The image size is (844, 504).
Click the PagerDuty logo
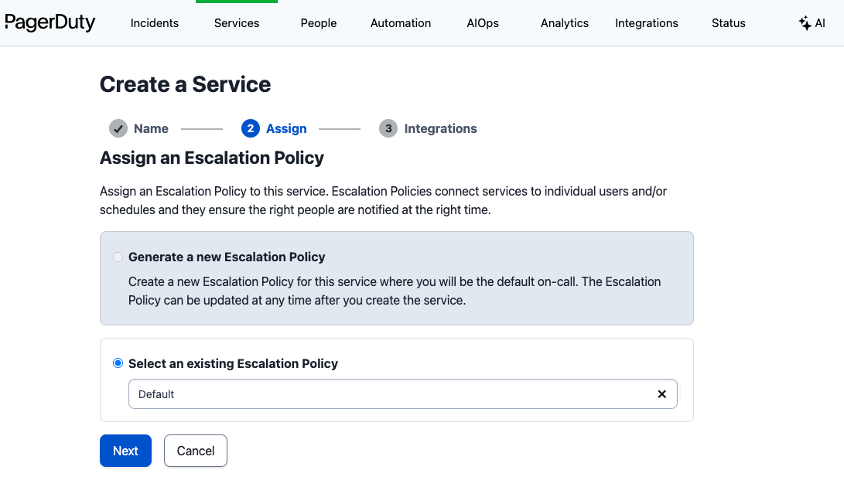click(x=50, y=22)
